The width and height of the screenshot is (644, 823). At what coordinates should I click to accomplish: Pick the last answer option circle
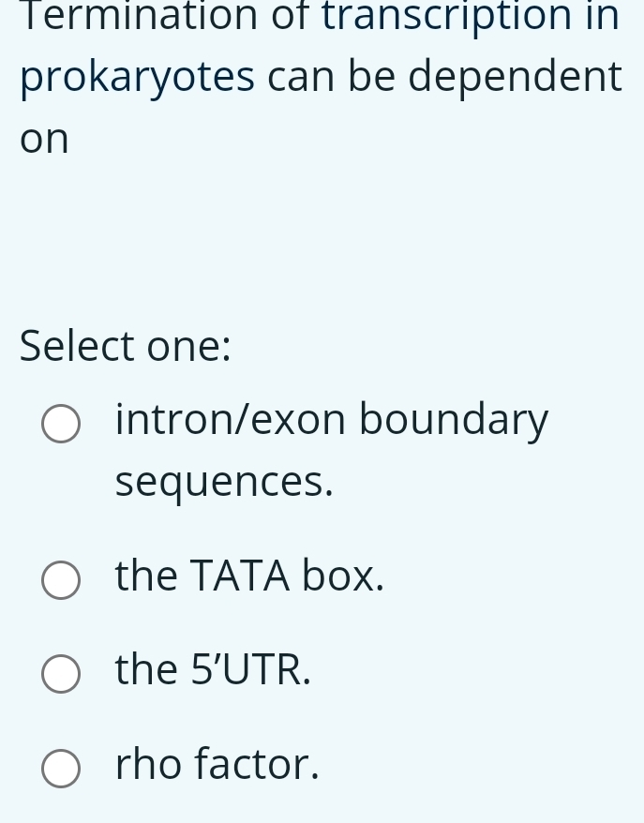(x=60, y=769)
